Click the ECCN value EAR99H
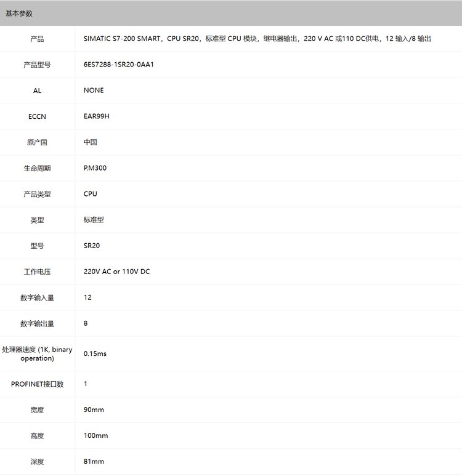The width and height of the screenshot is (462, 476). click(96, 116)
